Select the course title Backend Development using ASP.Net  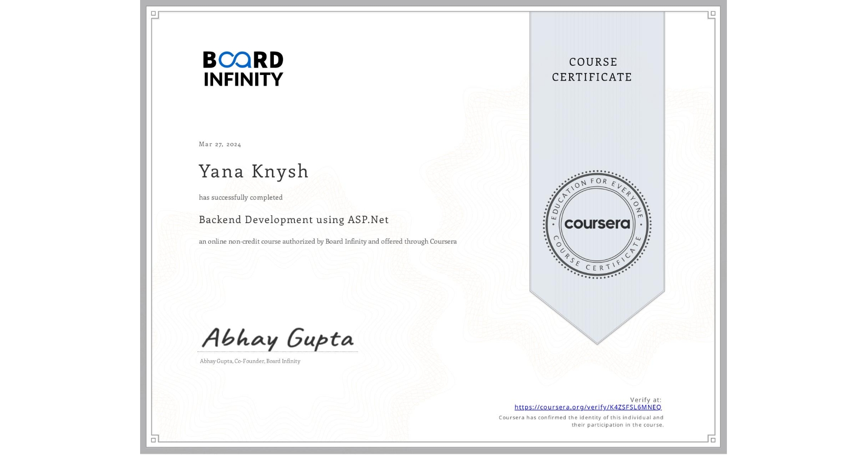293,220
